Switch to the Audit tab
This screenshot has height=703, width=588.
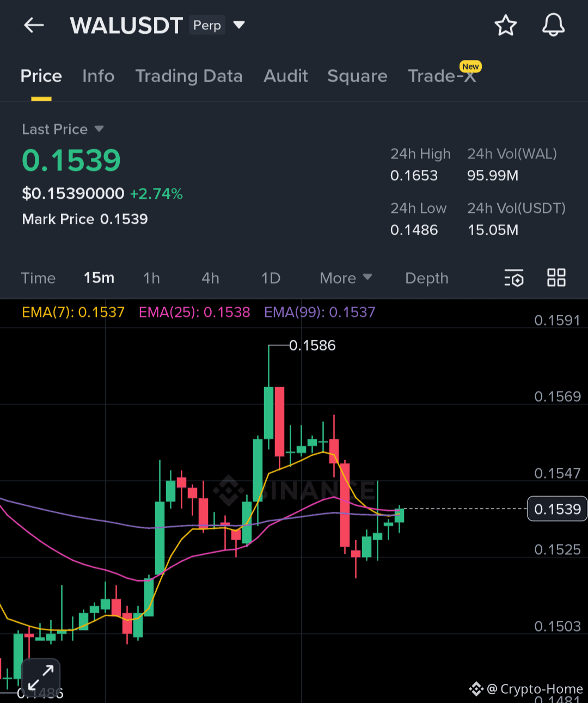(x=286, y=76)
